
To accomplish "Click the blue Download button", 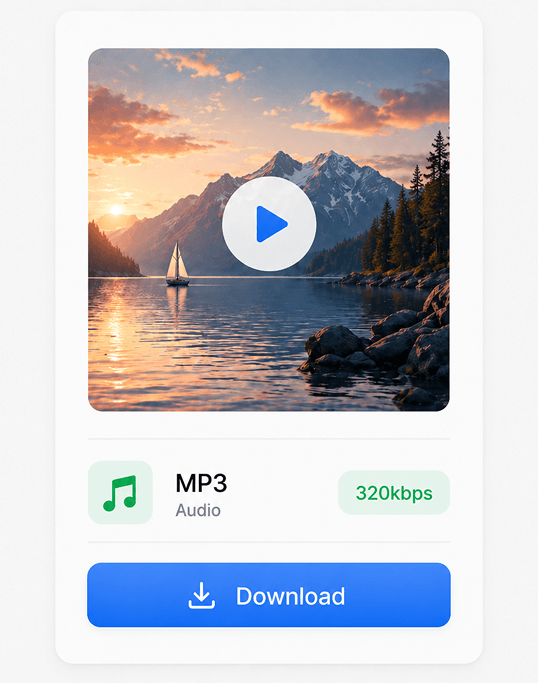I will pos(269,595).
